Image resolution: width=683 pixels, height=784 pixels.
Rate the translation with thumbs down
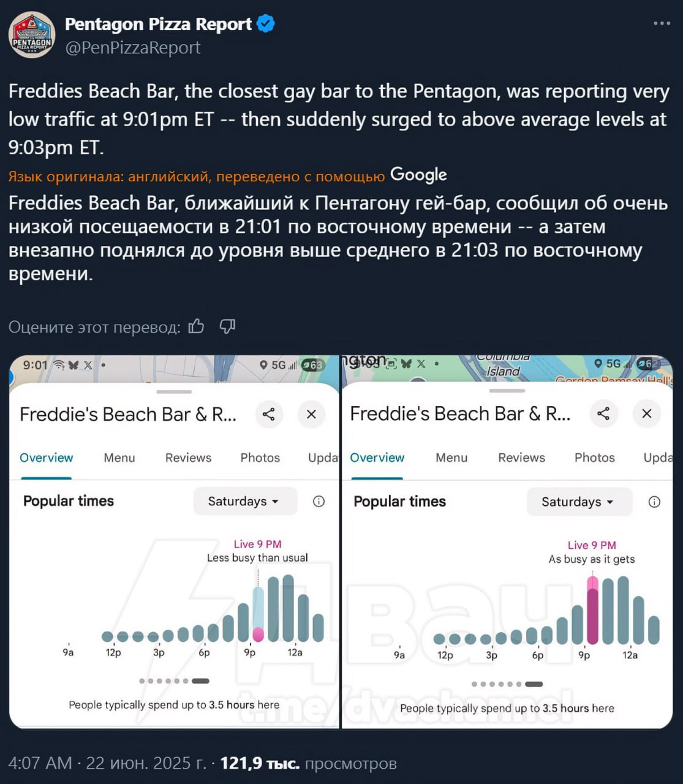(227, 326)
